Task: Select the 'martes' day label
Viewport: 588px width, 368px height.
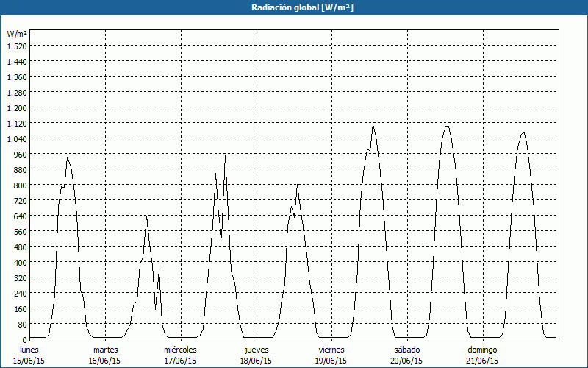Action: coord(105,350)
